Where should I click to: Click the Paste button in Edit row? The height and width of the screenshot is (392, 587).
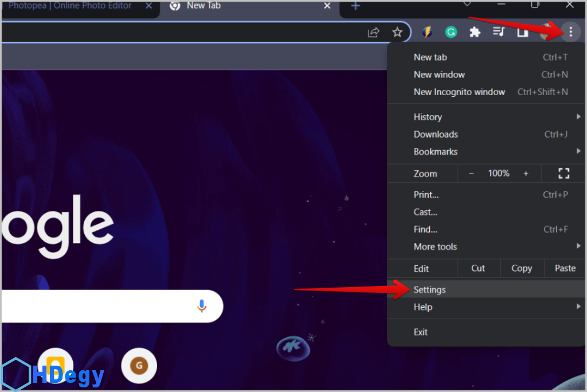coord(565,268)
